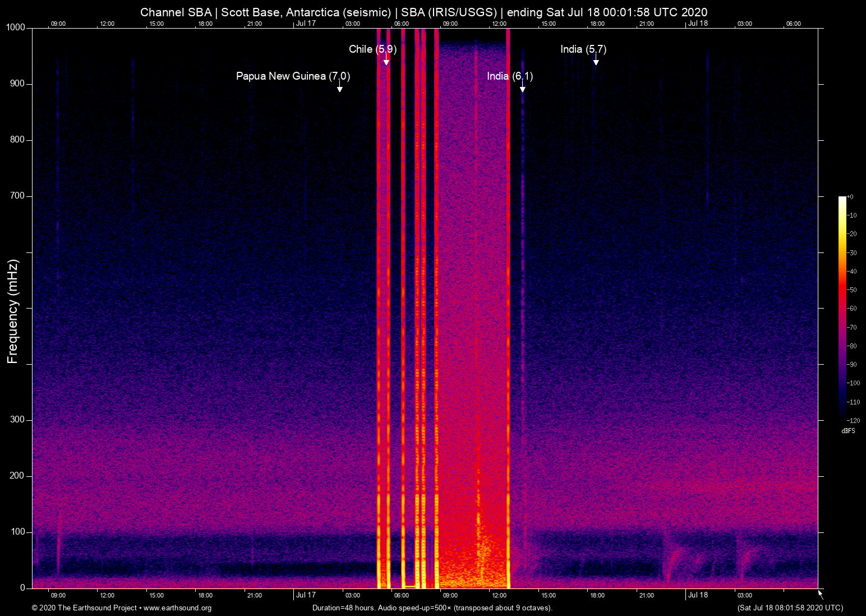This screenshot has width=866, height=616.
Task: Click the 300 tick on frequency axis
Action: pos(18,420)
